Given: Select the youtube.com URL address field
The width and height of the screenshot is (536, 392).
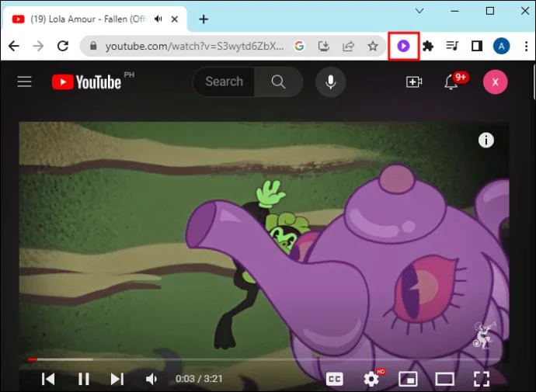Looking at the screenshot, I should (x=194, y=46).
